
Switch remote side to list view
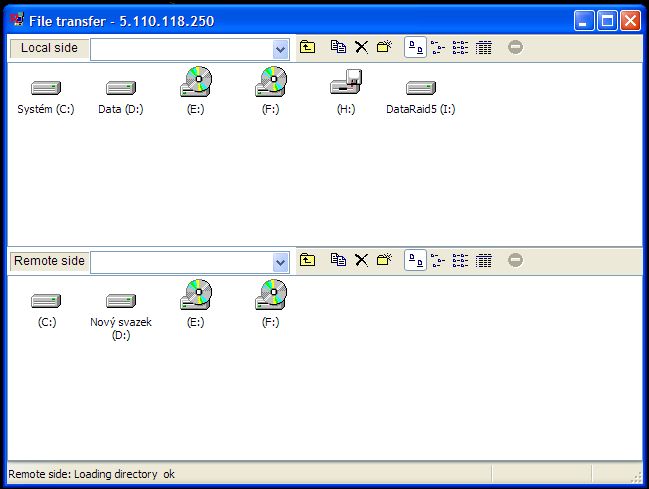461,260
